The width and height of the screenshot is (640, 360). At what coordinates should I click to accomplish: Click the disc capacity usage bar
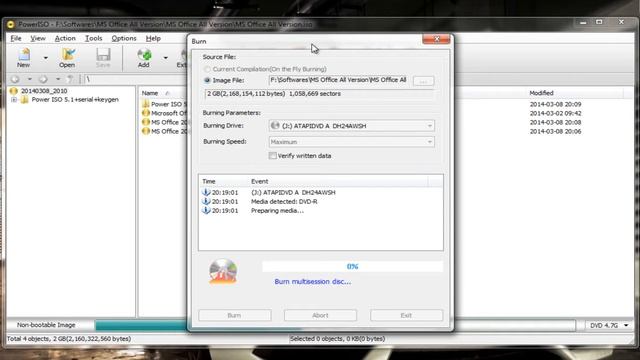point(335,325)
